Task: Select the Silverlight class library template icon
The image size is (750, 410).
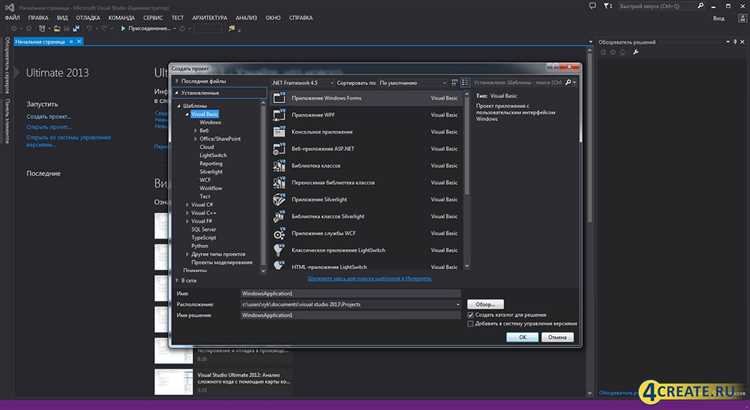Action: pos(279,216)
